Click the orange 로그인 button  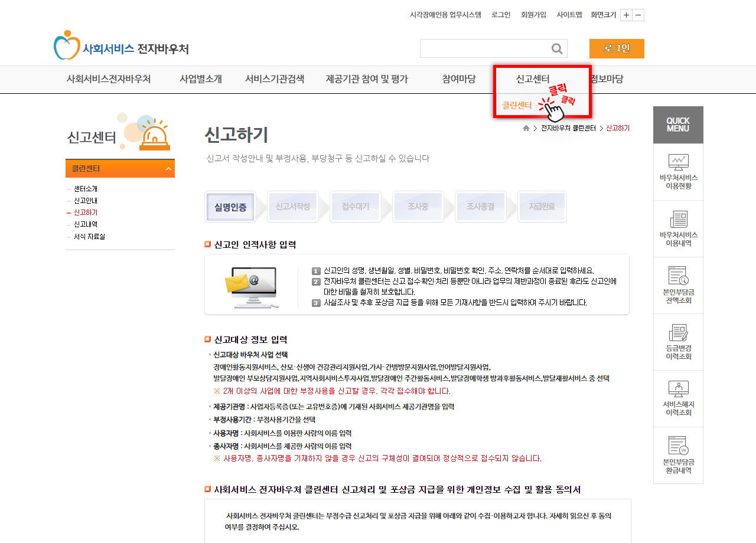click(617, 48)
